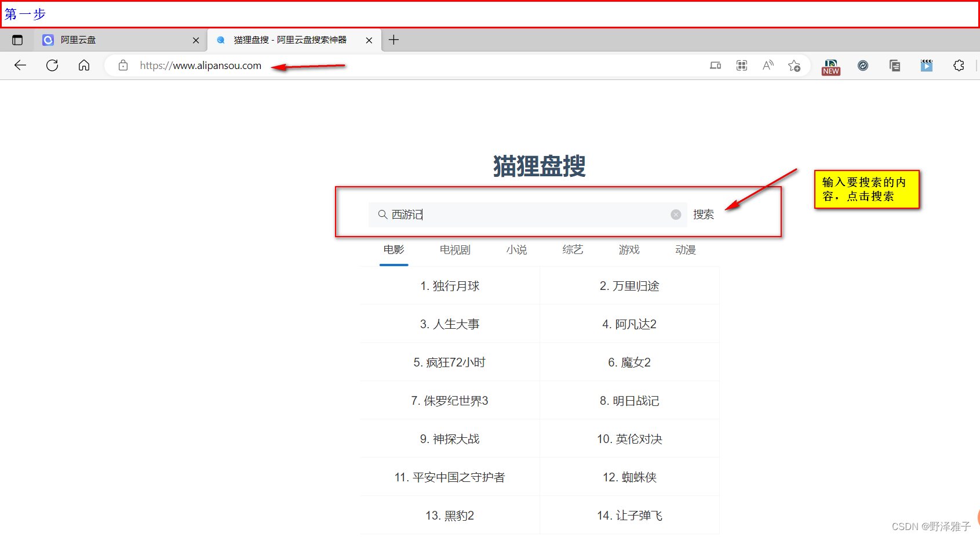Select the 小说 category tab

pos(516,250)
